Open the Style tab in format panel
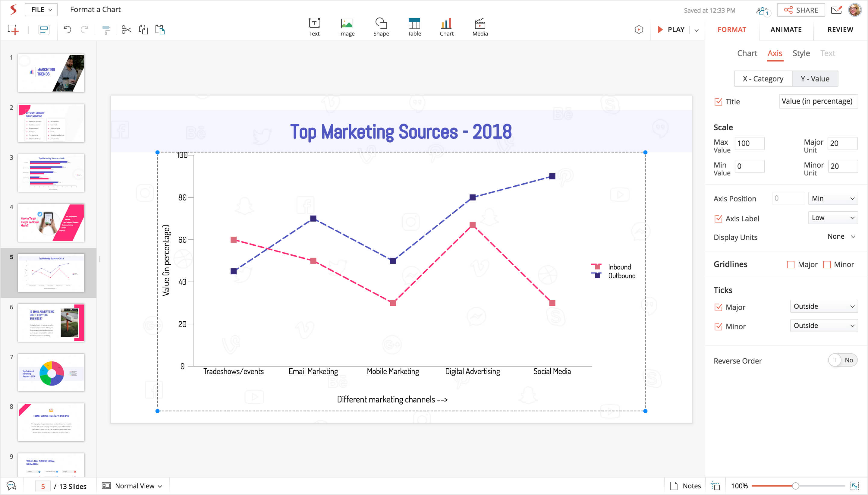This screenshot has width=868, height=495. click(801, 53)
